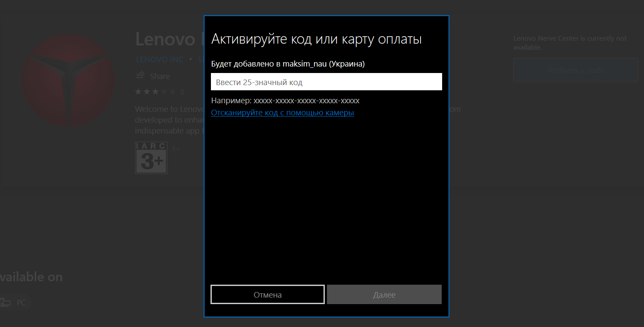The width and height of the screenshot is (644, 327).
Task: Click the 'Будет добавлено в maksim_nau (Украина)' text
Action: (288, 64)
